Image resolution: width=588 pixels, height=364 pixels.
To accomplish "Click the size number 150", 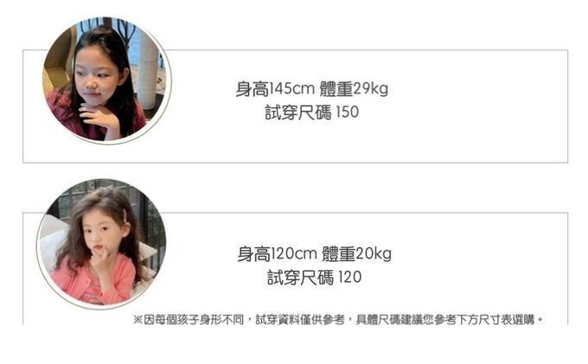I will pyautogui.click(x=348, y=112).
